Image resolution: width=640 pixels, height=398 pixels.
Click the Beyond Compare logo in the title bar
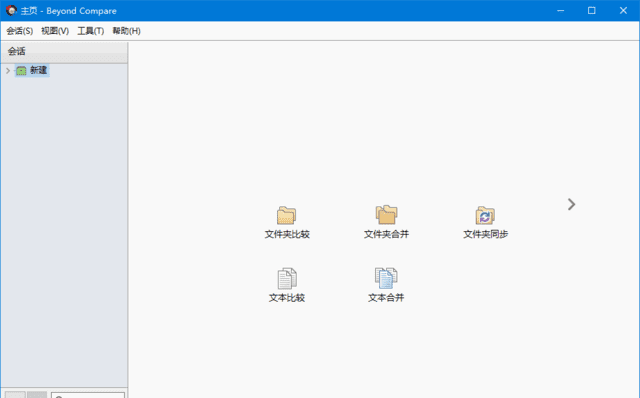pos(11,11)
